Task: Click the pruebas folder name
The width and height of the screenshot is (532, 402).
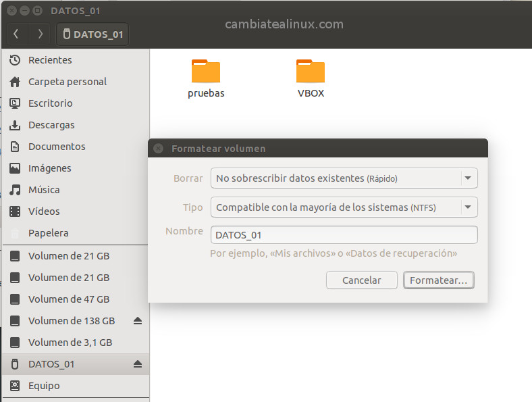Action: pyautogui.click(x=206, y=93)
